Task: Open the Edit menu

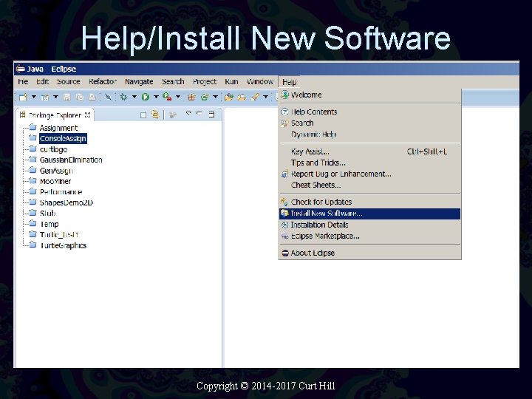Action: click(x=43, y=82)
